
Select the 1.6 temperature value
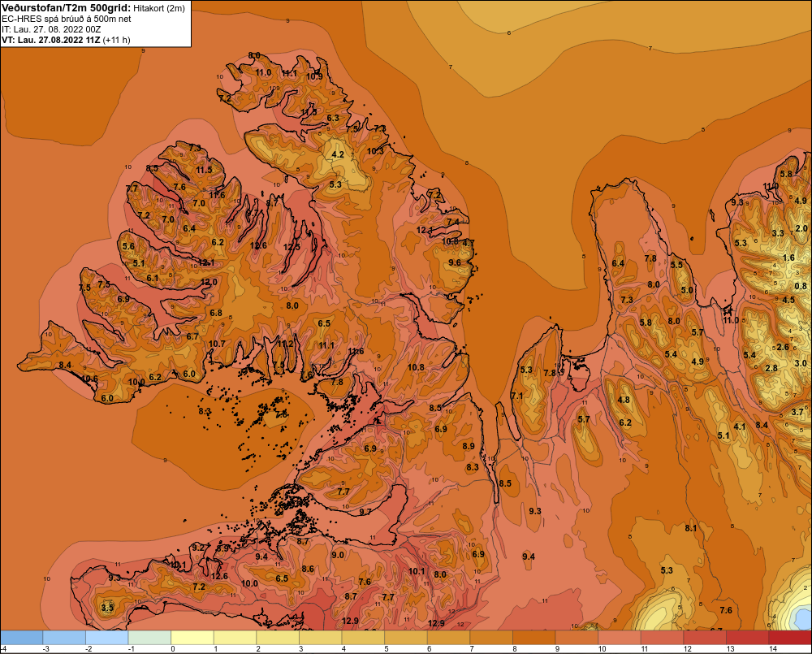pos(788,258)
